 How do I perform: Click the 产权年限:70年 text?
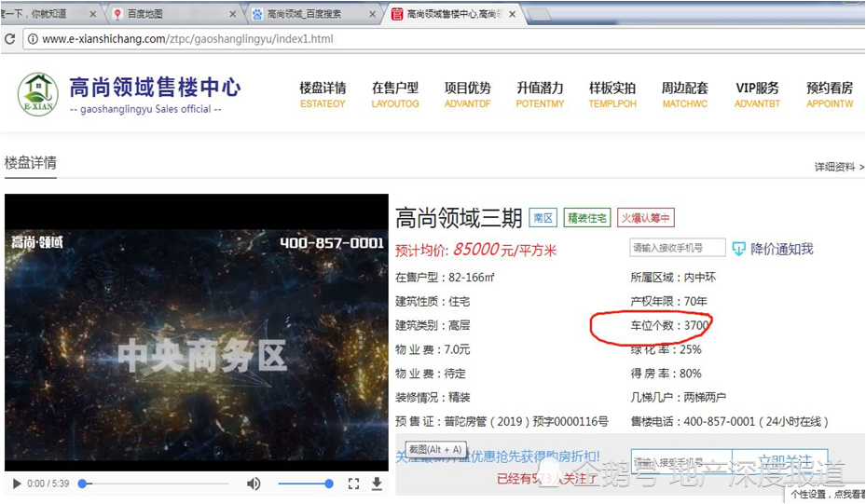tap(668, 302)
